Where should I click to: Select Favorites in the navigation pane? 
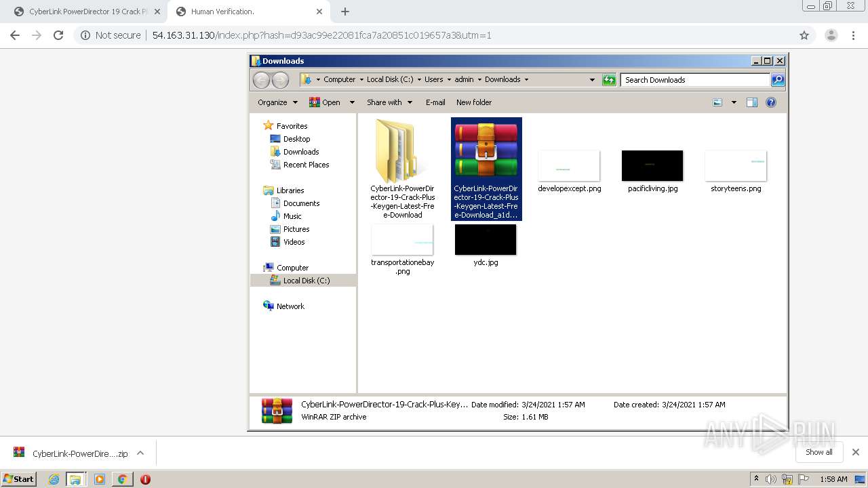292,126
